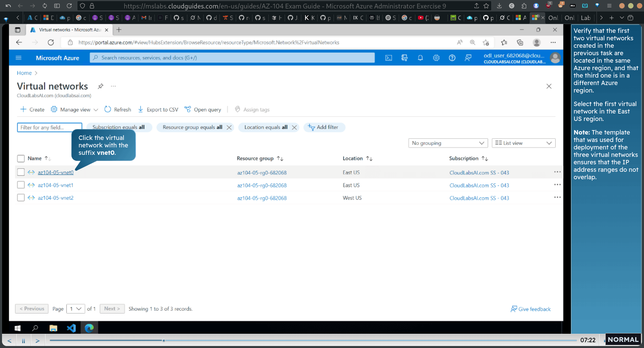Sort by Resource group column
This screenshot has width=644, height=348.
(260, 158)
